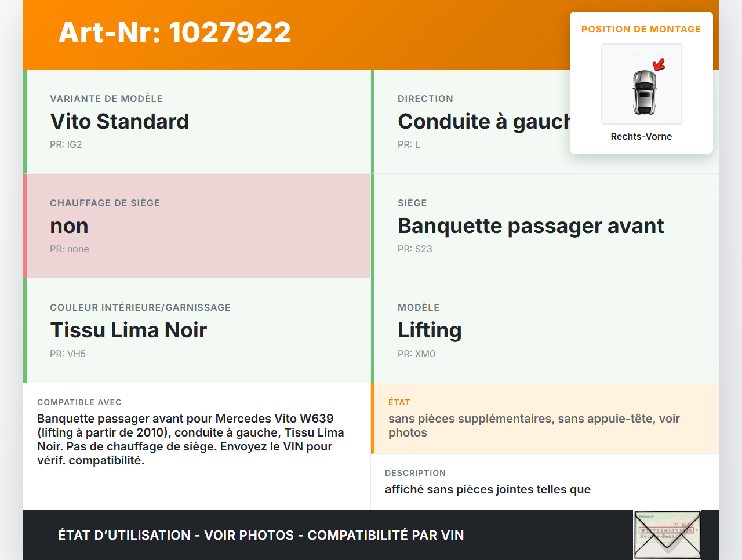Toggle the red CHAUFFAGE DE SIÈGE 'non' cell

tap(197, 226)
